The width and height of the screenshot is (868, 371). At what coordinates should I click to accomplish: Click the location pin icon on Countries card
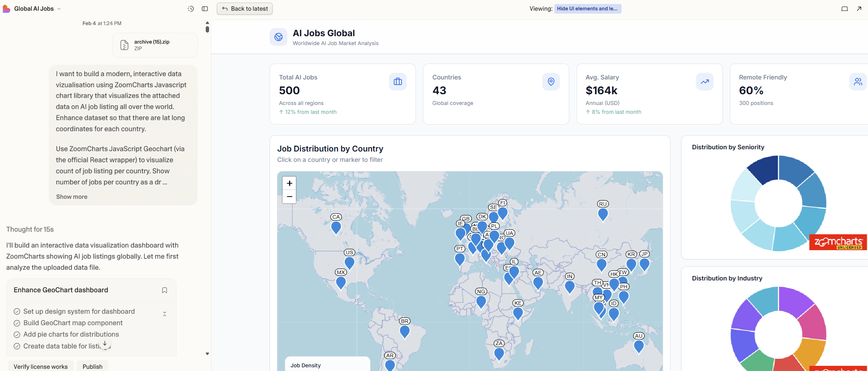click(551, 82)
